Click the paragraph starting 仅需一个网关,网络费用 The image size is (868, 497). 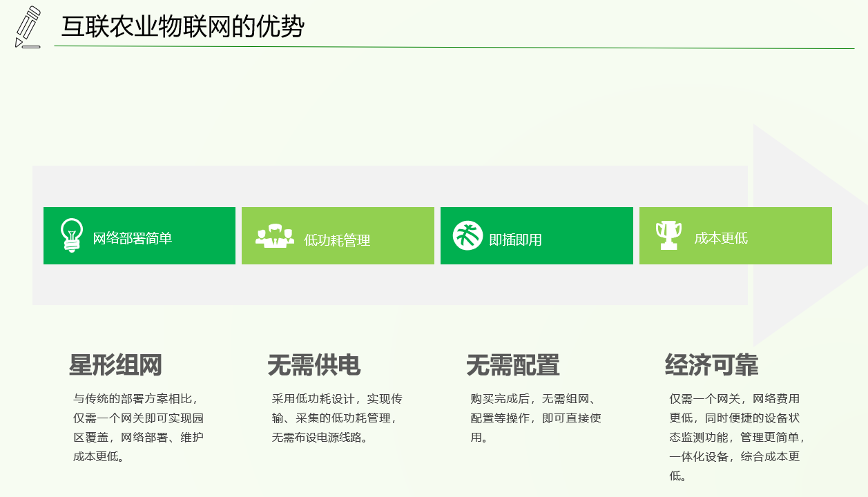click(x=737, y=437)
